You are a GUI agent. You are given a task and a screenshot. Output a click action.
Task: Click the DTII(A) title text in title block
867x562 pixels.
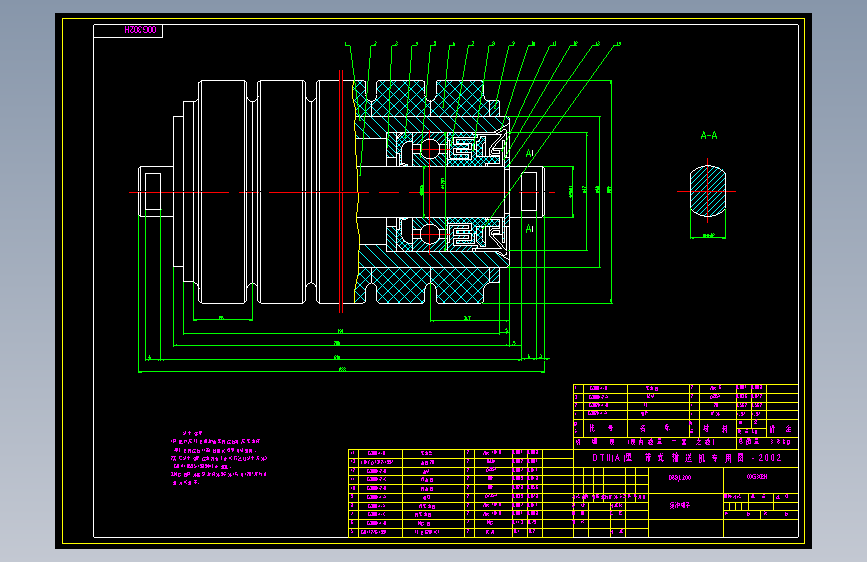(x=686, y=458)
